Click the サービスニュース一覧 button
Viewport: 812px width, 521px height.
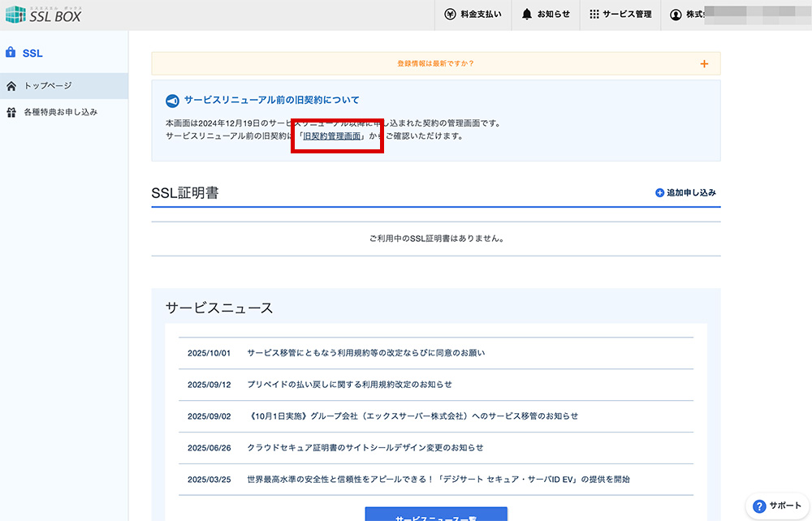[434, 517]
